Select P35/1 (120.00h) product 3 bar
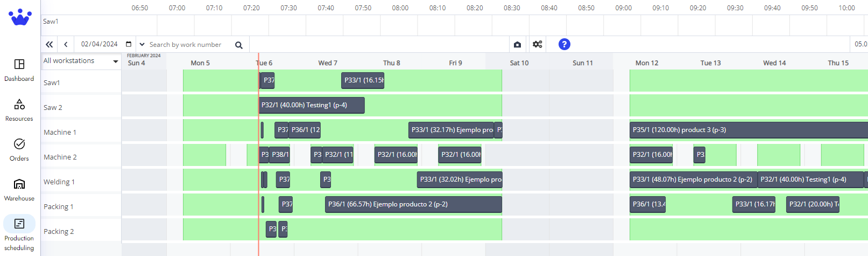This screenshot has width=868, height=256. click(x=748, y=130)
